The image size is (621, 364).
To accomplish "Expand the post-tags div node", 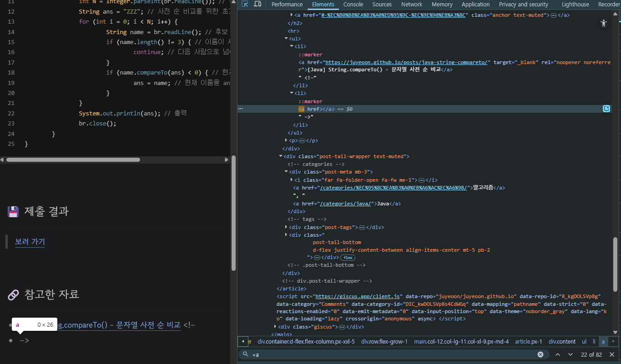I will click(286, 227).
